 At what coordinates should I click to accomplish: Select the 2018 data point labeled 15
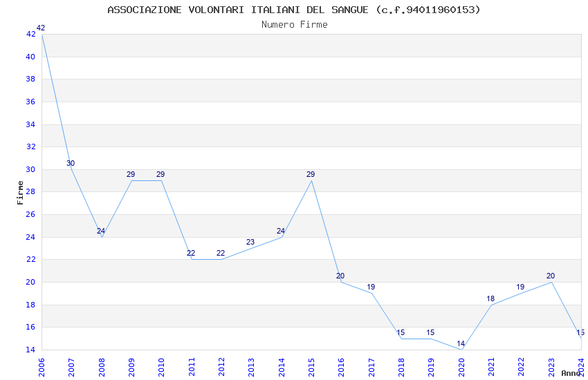pyautogui.click(x=401, y=332)
